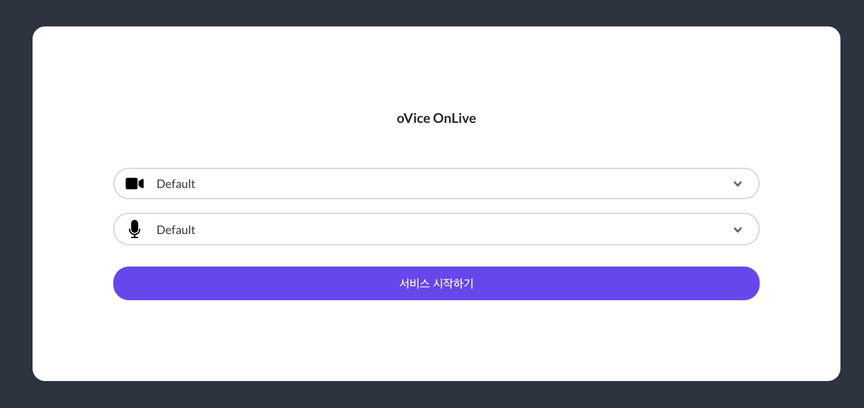Screen dimensions: 864x408
Task: Select the Default label beside the microphone icon
Action: click(x=176, y=229)
